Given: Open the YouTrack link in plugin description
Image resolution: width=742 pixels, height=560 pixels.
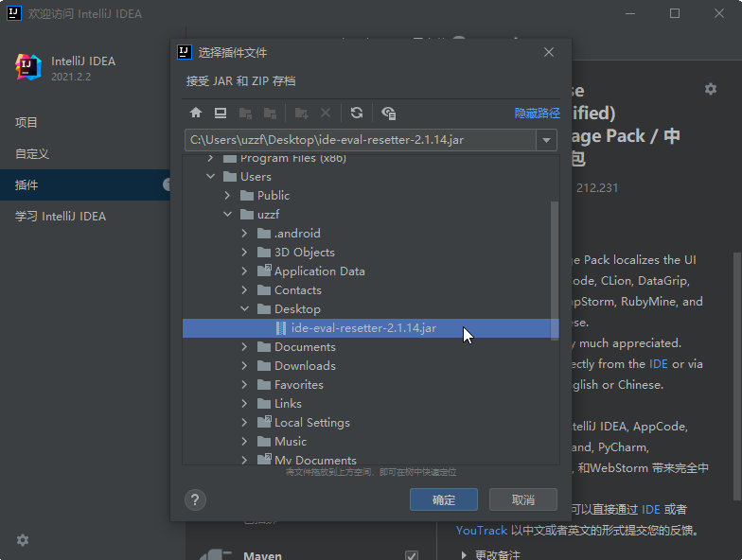Looking at the screenshot, I should (x=481, y=530).
